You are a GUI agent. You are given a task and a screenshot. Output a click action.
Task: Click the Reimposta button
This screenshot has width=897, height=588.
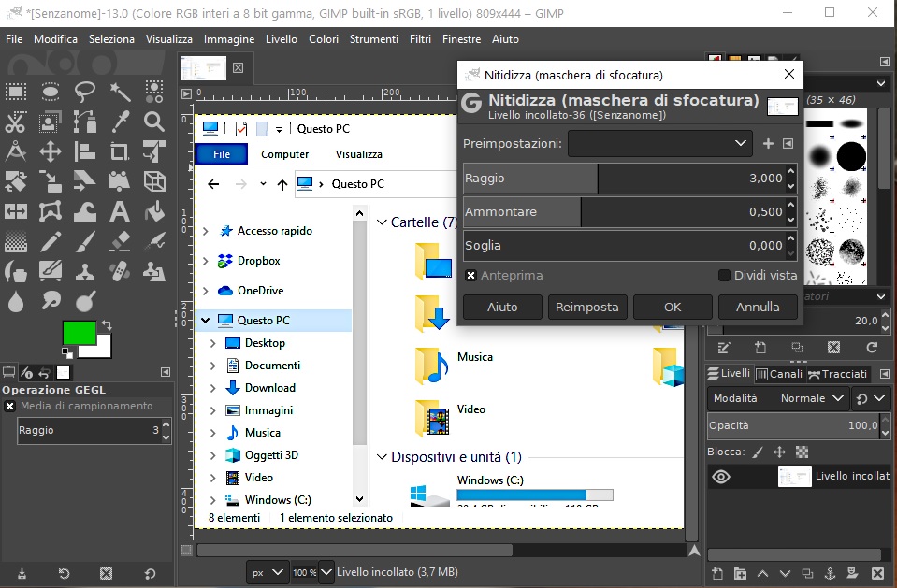(x=587, y=308)
